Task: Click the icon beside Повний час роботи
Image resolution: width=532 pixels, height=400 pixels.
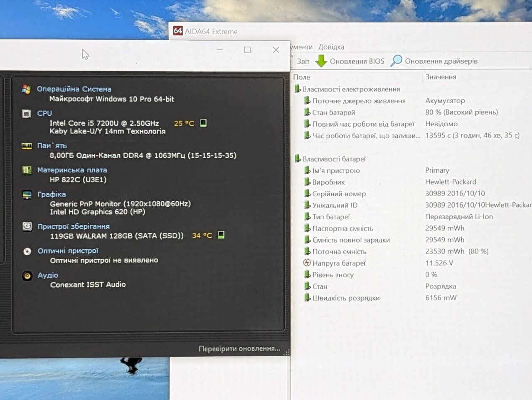Action: [x=307, y=124]
